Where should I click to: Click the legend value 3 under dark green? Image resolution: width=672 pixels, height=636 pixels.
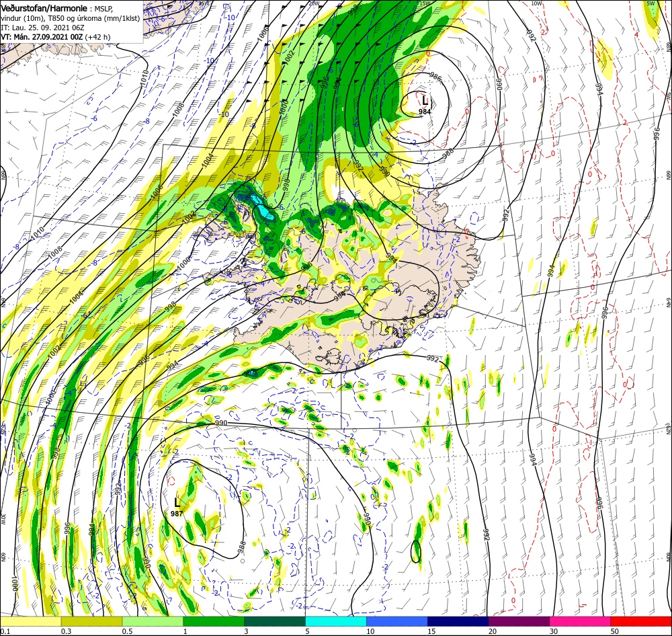(247, 631)
